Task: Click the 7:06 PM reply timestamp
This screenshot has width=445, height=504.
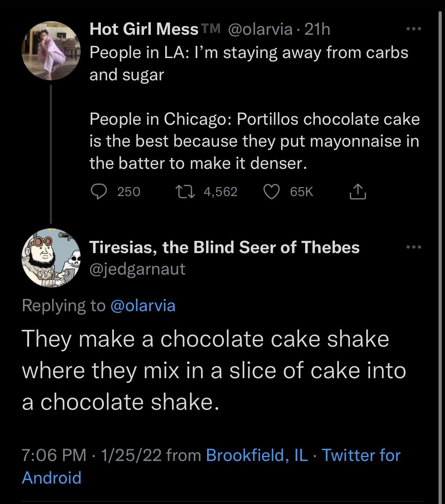Action: (54, 455)
